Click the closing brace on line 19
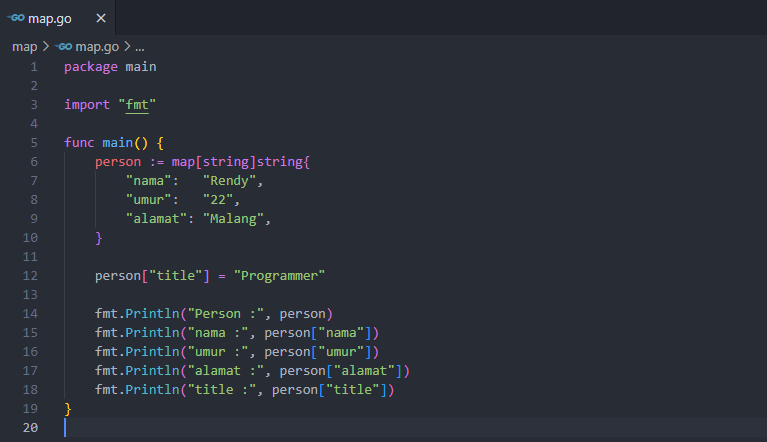767x442 pixels. [68, 409]
